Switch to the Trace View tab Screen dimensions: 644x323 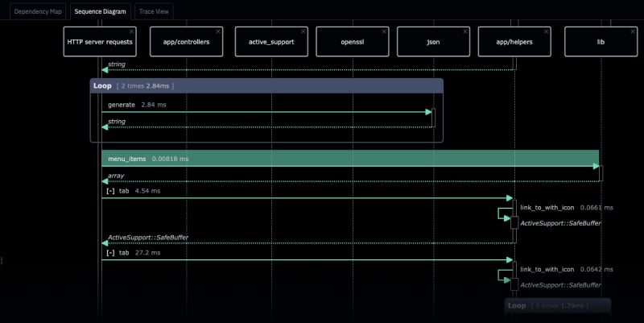(x=154, y=11)
